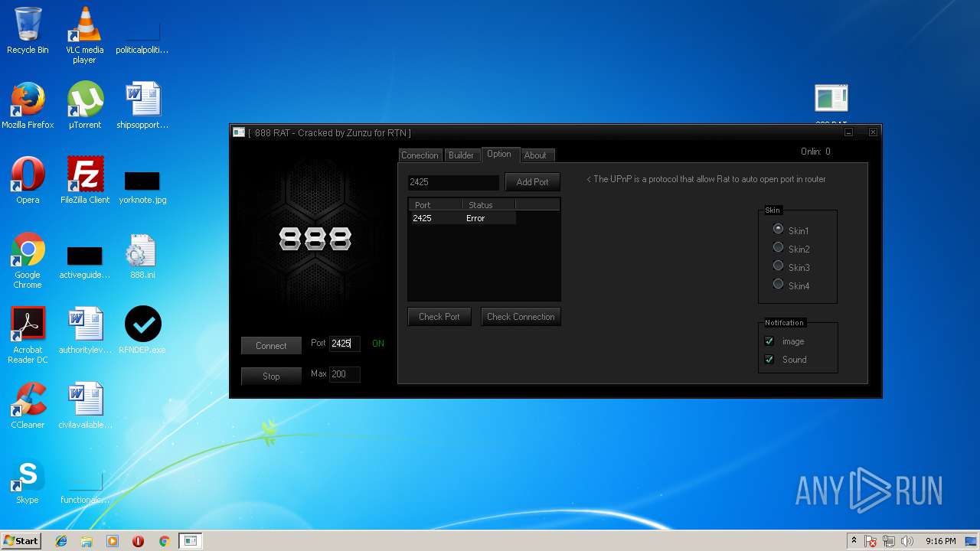Click the Max connections field
980x551 pixels.
pyautogui.click(x=345, y=374)
